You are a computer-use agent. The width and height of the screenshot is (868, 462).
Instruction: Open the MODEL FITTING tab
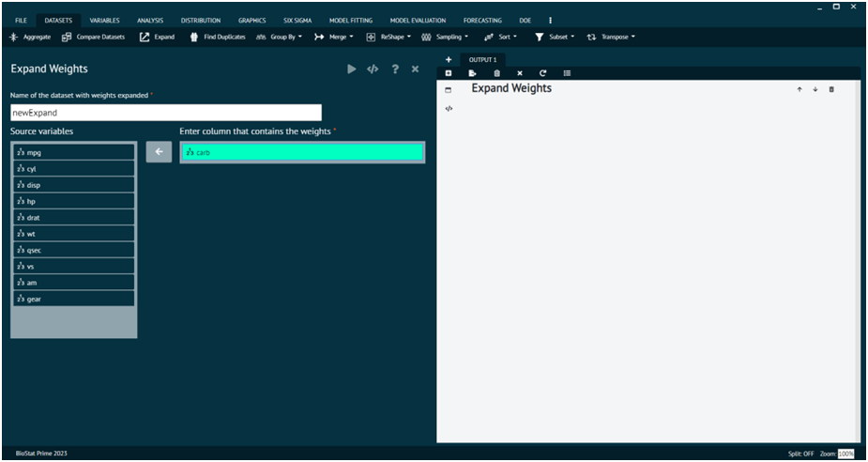(350, 20)
